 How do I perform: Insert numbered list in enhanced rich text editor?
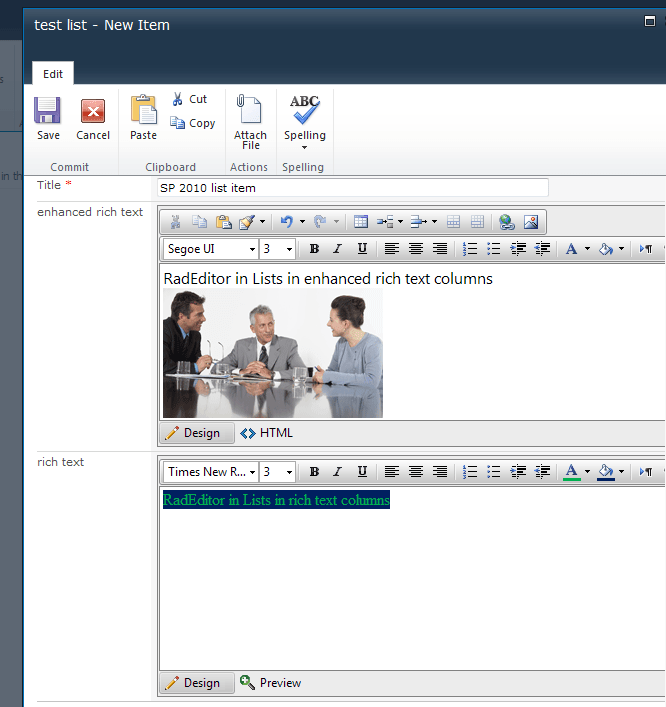pos(470,249)
